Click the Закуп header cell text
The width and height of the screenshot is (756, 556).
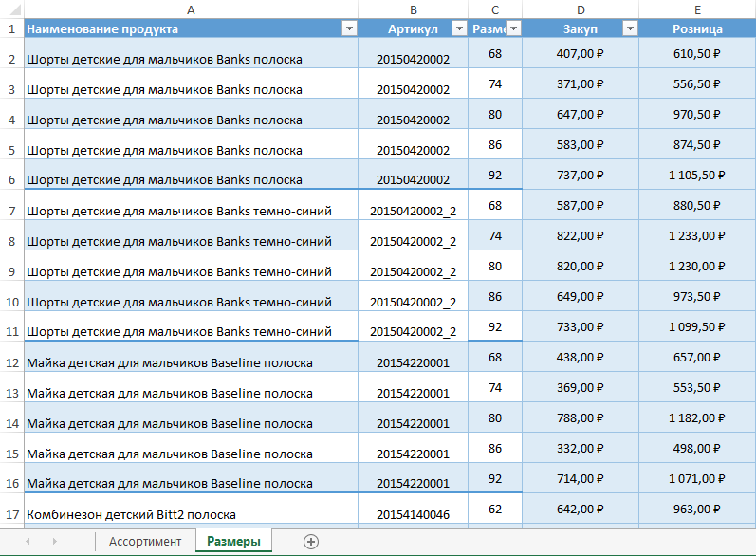[x=581, y=28]
